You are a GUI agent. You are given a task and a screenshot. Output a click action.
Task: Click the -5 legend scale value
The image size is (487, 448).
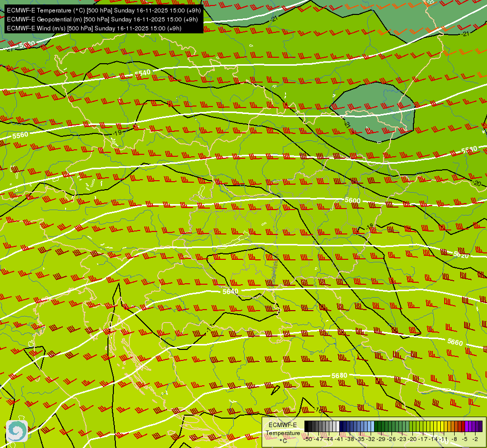(465, 440)
